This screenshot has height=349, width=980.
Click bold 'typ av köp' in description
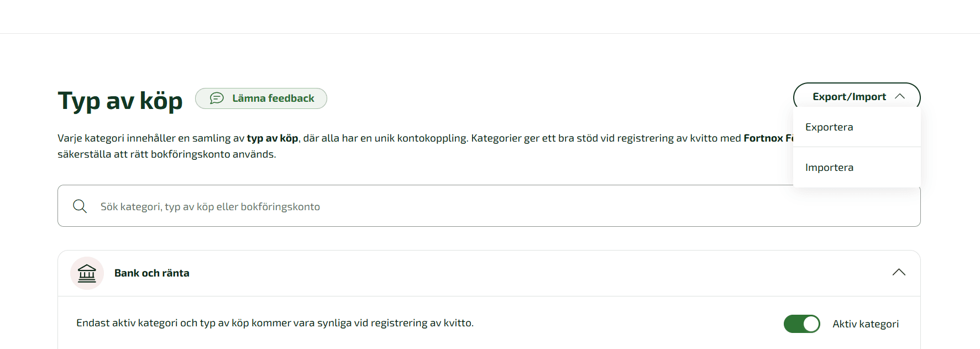pos(272,138)
